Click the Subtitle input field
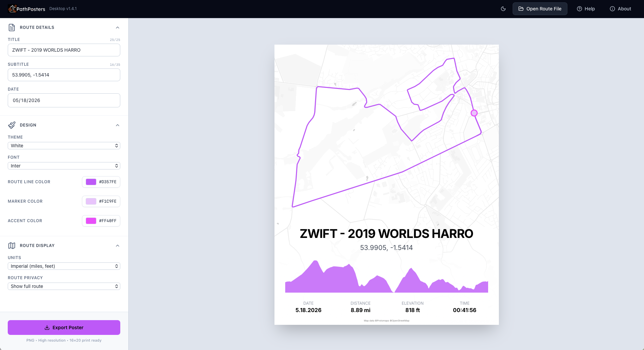 (x=64, y=75)
